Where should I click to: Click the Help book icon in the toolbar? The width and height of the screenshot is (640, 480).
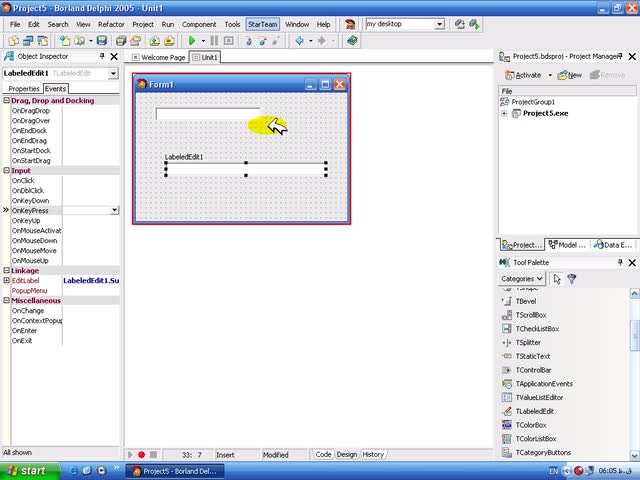(x=352, y=40)
